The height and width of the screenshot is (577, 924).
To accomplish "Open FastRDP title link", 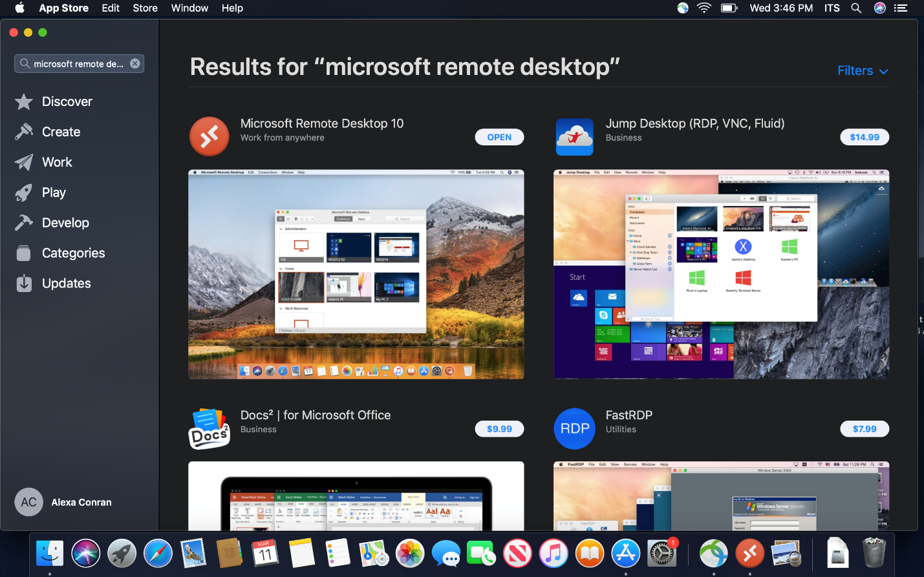I will (629, 415).
